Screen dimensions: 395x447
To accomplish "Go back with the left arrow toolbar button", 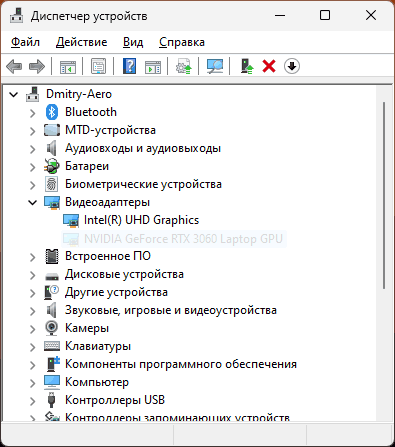I will 14,66.
